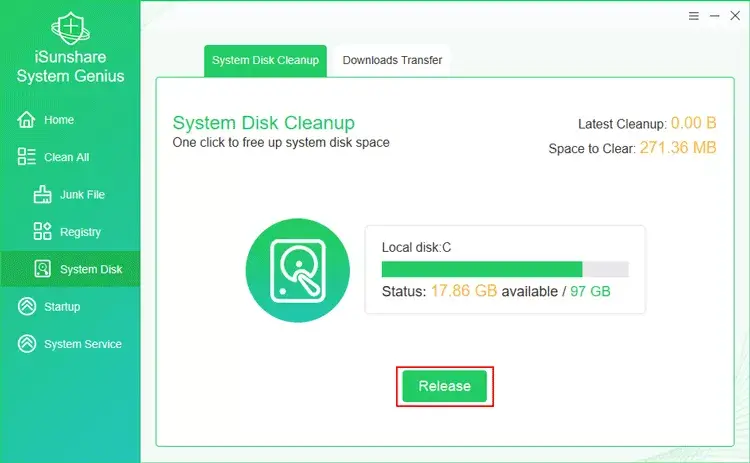Click the large round hard disk icon
The image size is (750, 463).
pos(298,270)
